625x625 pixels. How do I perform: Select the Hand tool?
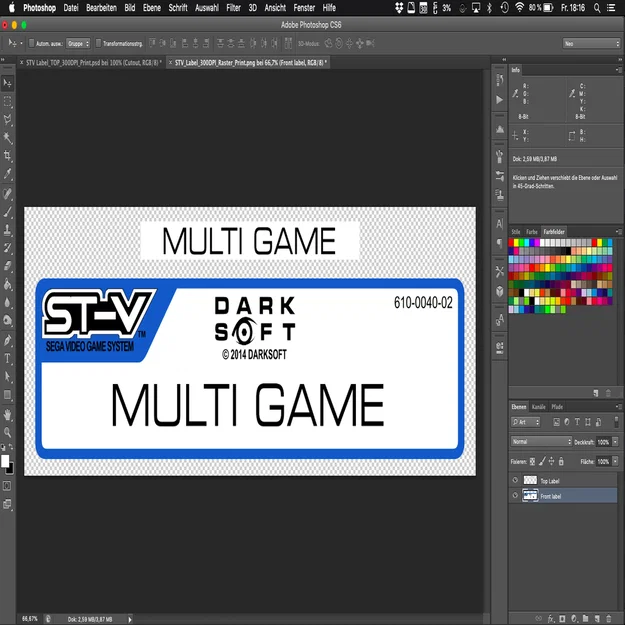(x=8, y=415)
